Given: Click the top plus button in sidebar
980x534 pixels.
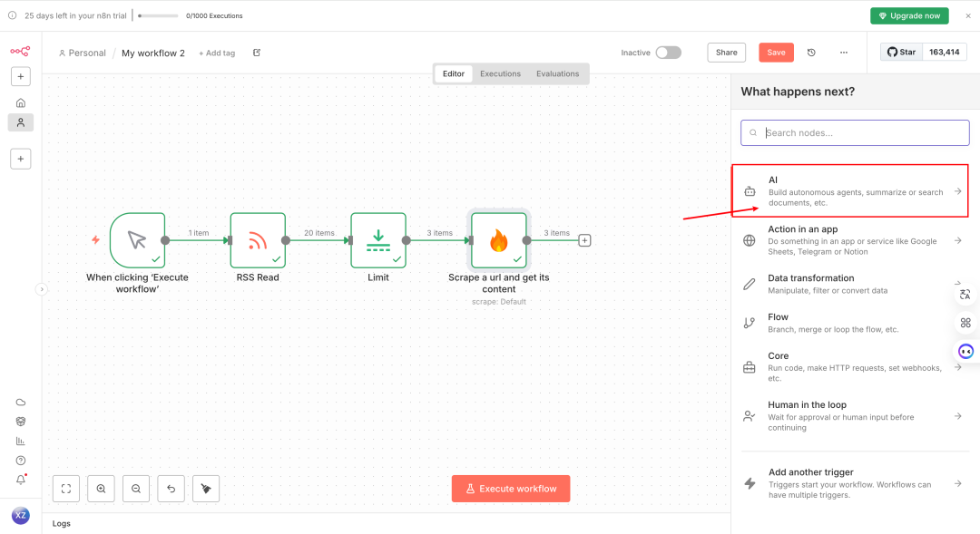Looking at the screenshot, I should coord(21,76).
